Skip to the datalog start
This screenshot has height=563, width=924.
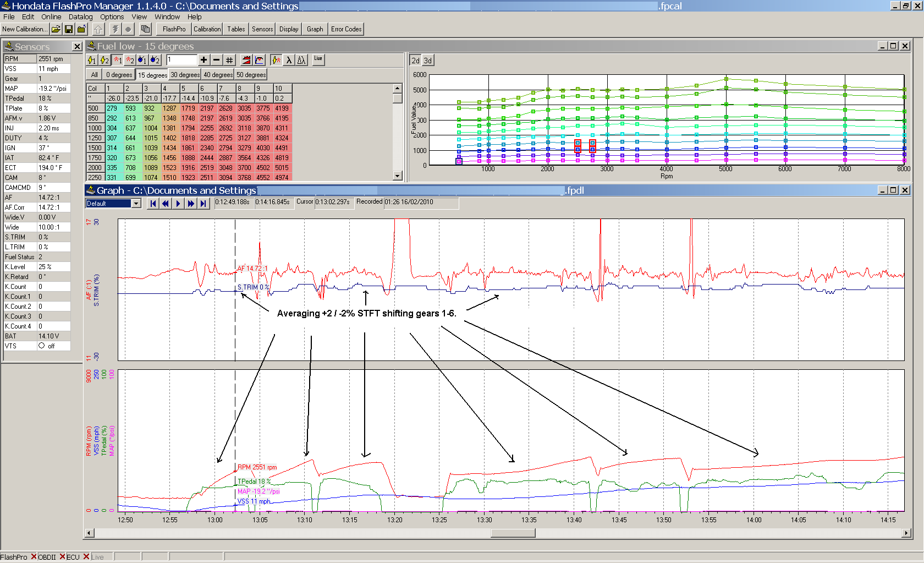[153, 204]
